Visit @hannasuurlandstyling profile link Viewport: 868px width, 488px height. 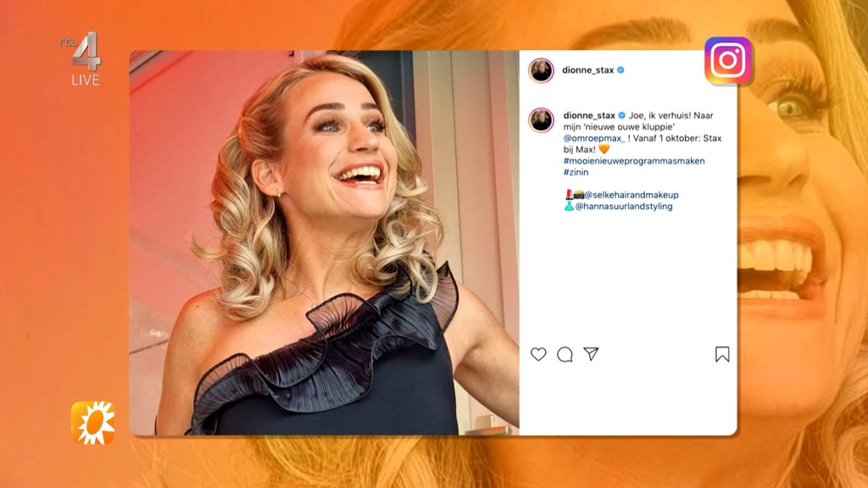coord(624,207)
